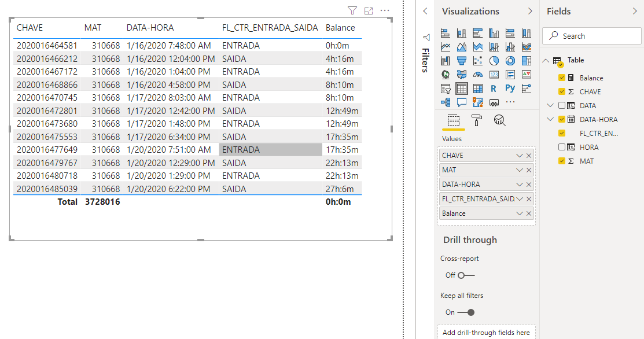Select the gauge visual
Viewport: 644px width, 339px height.
(x=478, y=74)
